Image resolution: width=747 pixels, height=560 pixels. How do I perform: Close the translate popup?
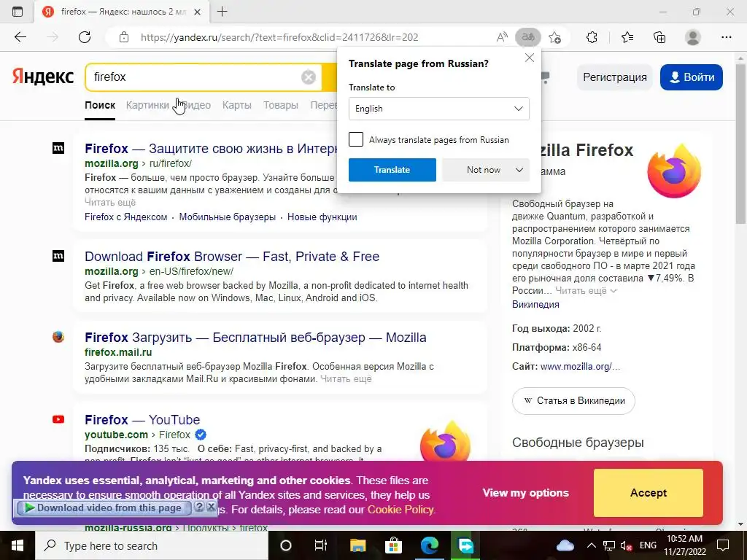point(530,58)
